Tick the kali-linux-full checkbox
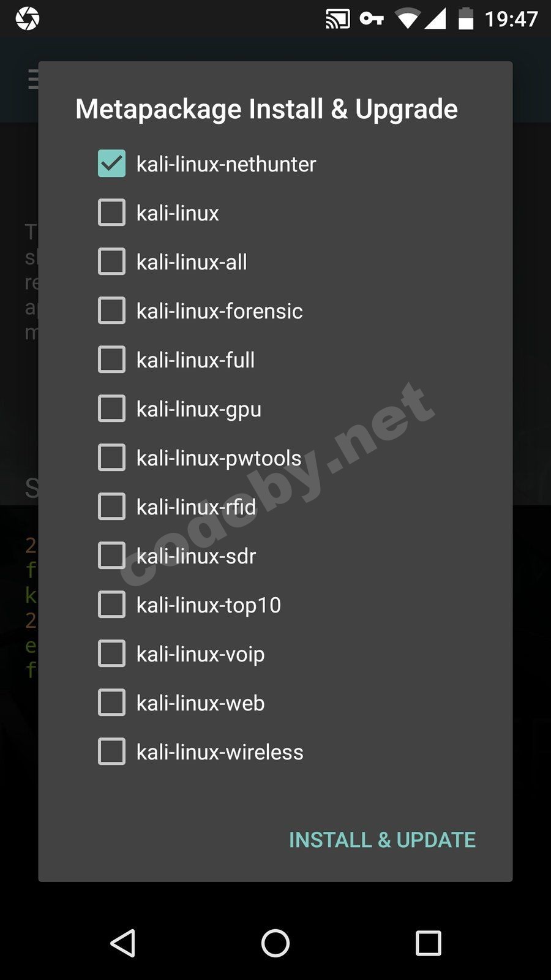 point(111,360)
